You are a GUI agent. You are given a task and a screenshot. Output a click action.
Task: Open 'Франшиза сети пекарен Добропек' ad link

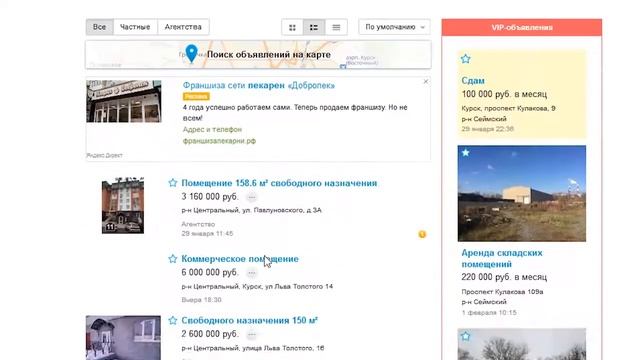click(x=259, y=85)
